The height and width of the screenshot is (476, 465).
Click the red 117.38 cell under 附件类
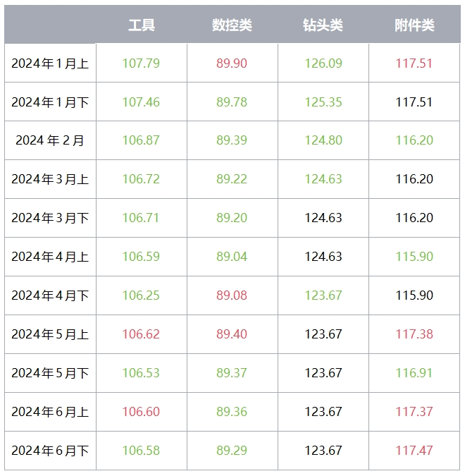pyautogui.click(x=414, y=334)
